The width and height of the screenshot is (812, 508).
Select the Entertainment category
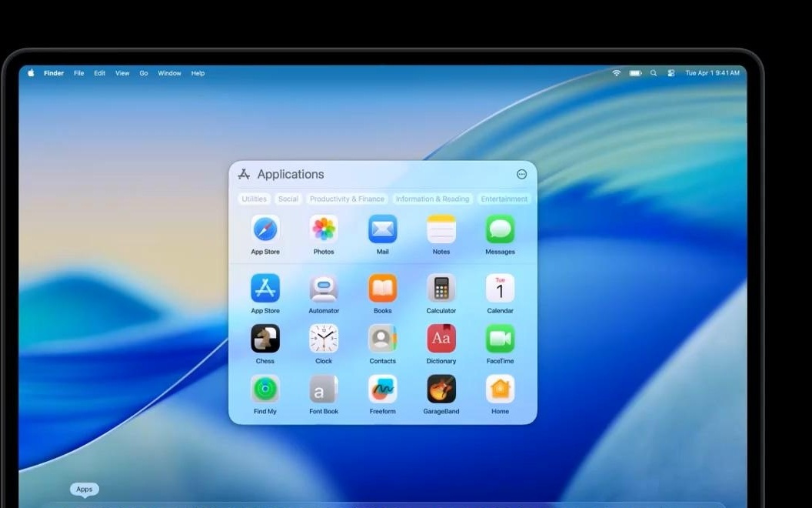(x=504, y=199)
